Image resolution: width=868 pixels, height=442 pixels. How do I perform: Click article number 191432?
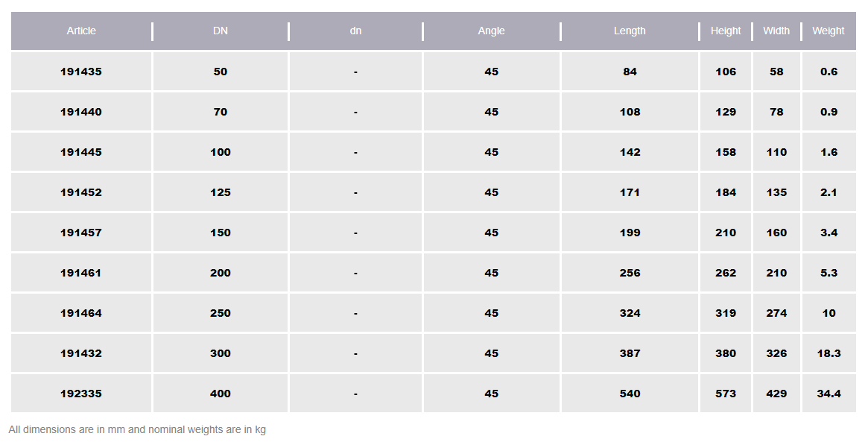(x=81, y=353)
